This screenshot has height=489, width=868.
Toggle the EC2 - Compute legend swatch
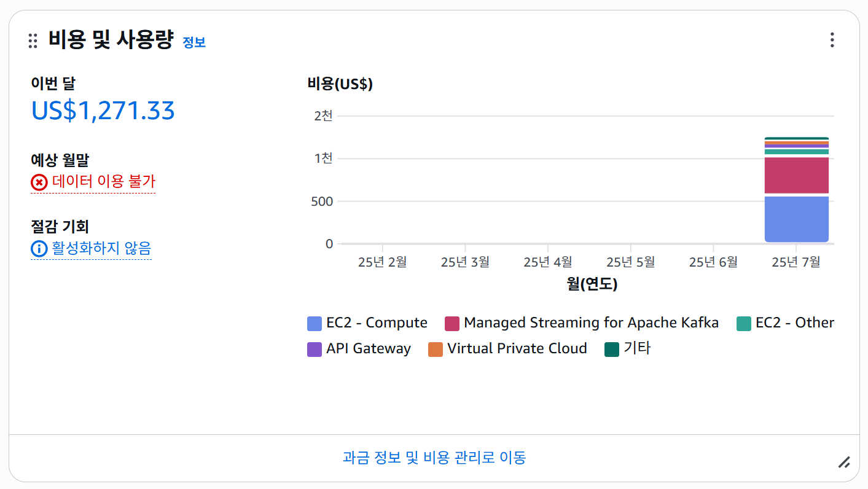[x=315, y=324]
